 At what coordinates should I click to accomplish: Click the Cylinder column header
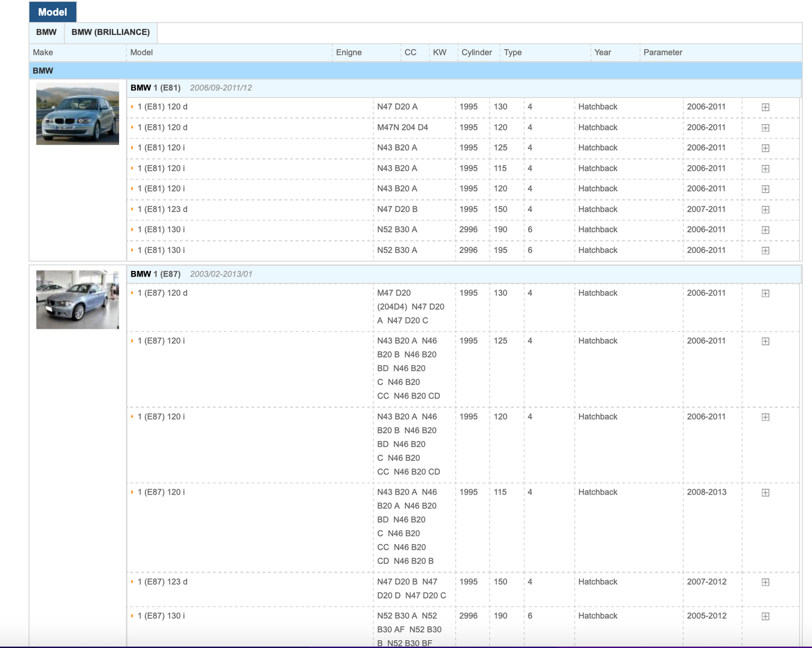tap(477, 52)
